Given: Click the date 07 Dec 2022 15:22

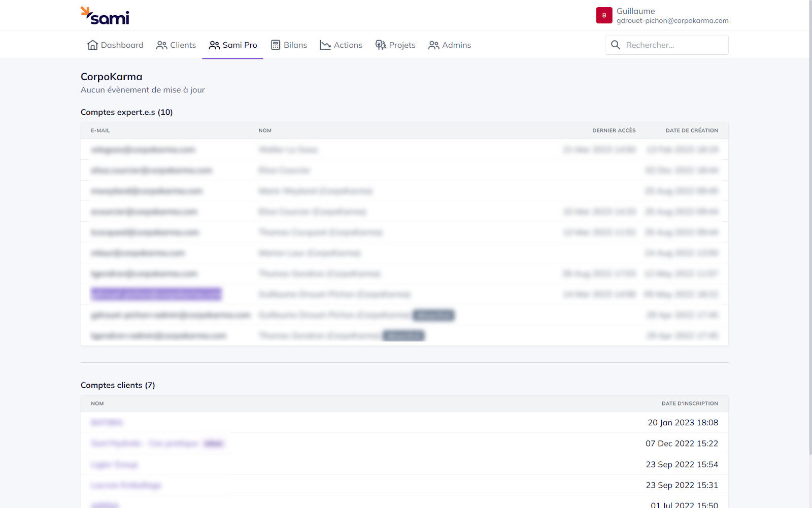Looking at the screenshot, I should pos(682,444).
